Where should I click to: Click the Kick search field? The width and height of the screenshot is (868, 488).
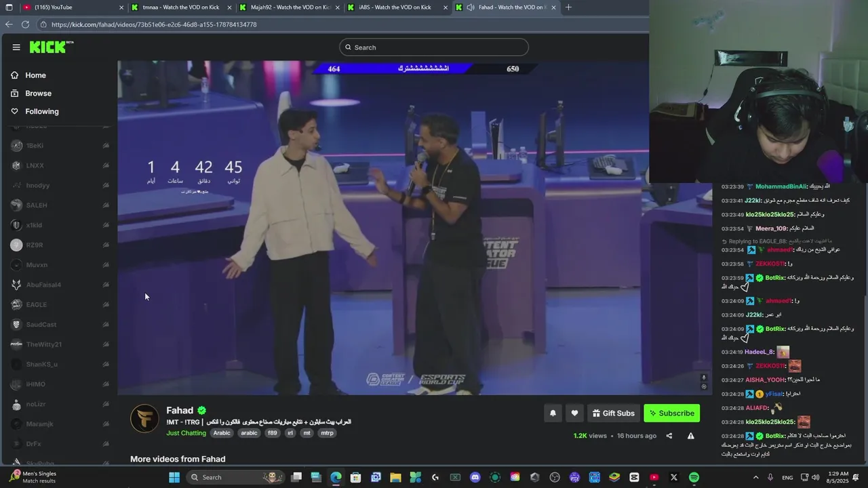pyautogui.click(x=434, y=47)
